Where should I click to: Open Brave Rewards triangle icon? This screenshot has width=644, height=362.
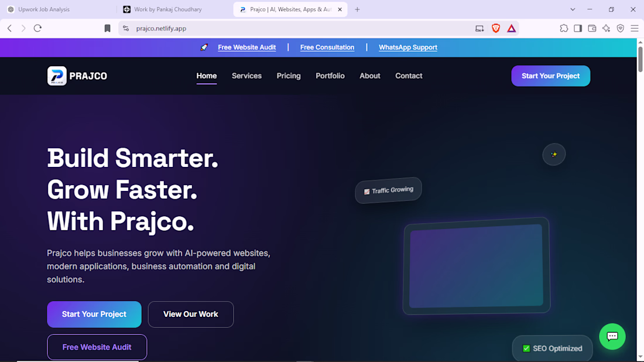[511, 28]
